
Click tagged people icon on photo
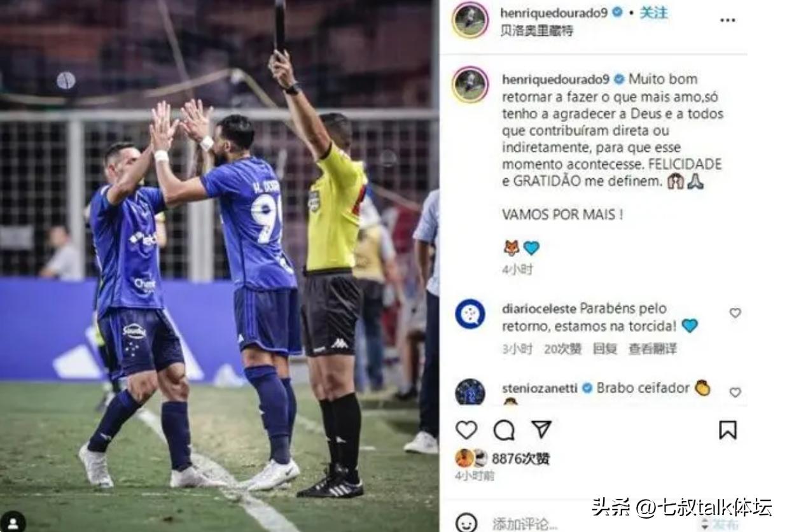coord(13,521)
